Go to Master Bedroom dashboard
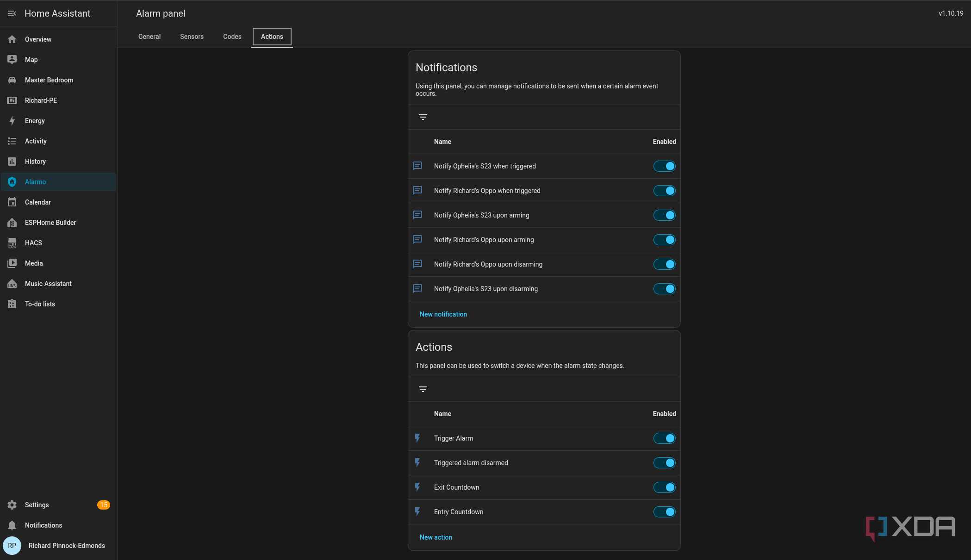This screenshot has height=560, width=971. 58,80
